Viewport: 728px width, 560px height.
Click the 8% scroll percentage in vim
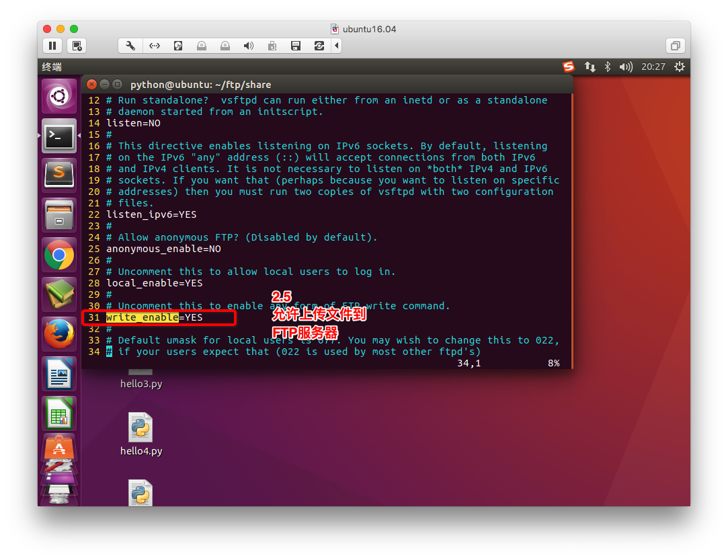click(553, 363)
